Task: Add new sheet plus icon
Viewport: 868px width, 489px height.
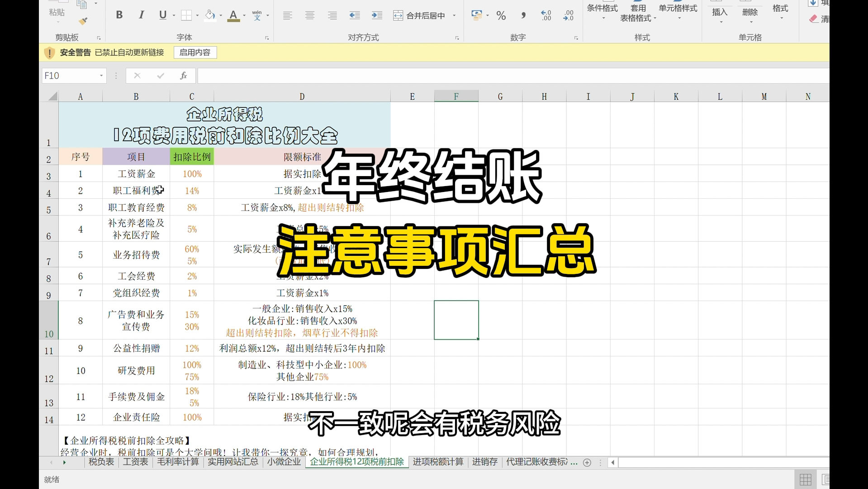Action: (587, 462)
